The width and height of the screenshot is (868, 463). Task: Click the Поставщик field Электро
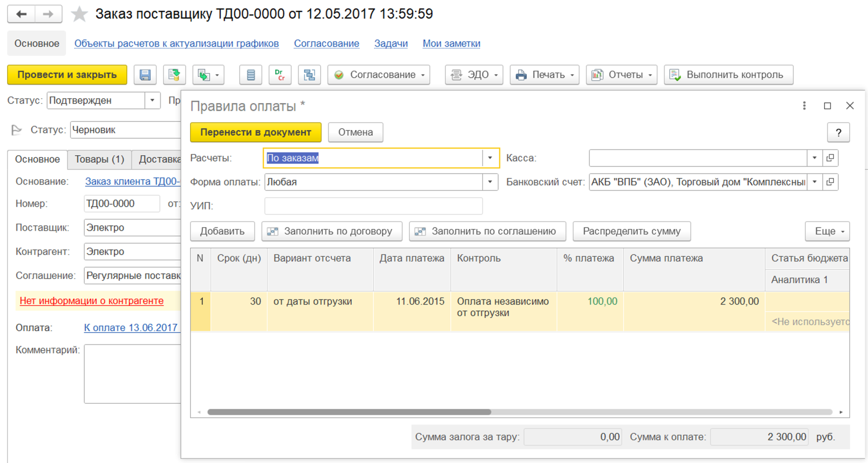click(x=132, y=228)
